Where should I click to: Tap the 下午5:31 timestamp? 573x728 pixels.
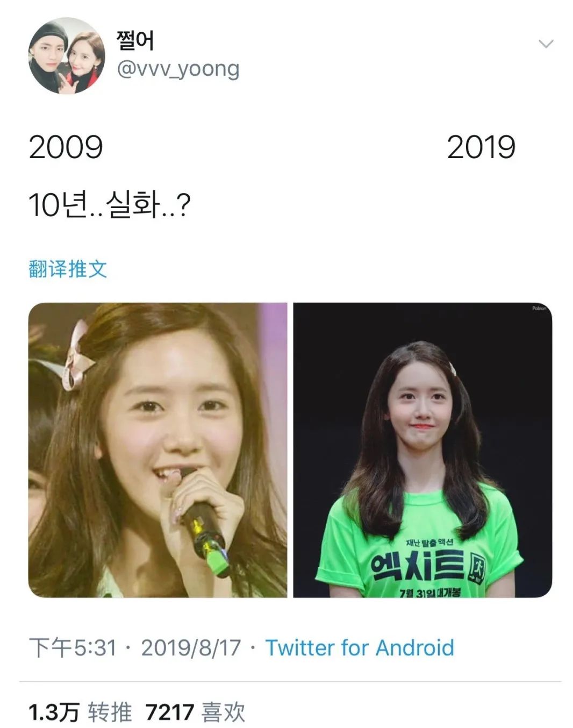[x=73, y=647]
